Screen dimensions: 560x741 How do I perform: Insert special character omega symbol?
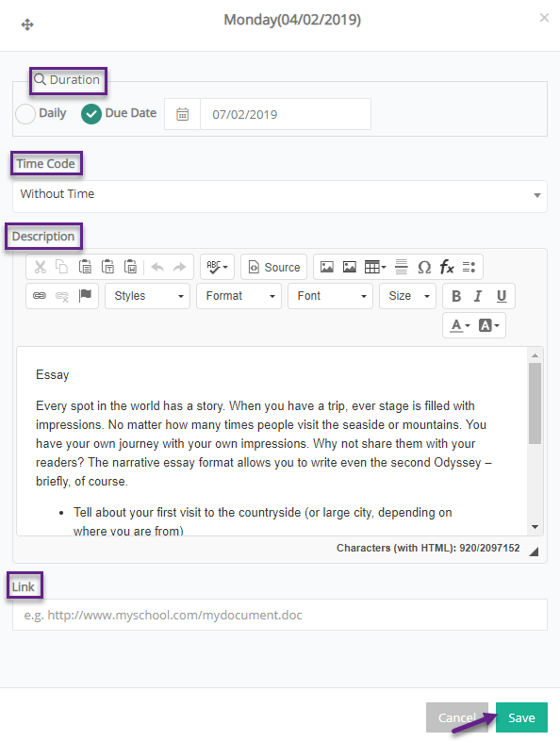pos(424,267)
